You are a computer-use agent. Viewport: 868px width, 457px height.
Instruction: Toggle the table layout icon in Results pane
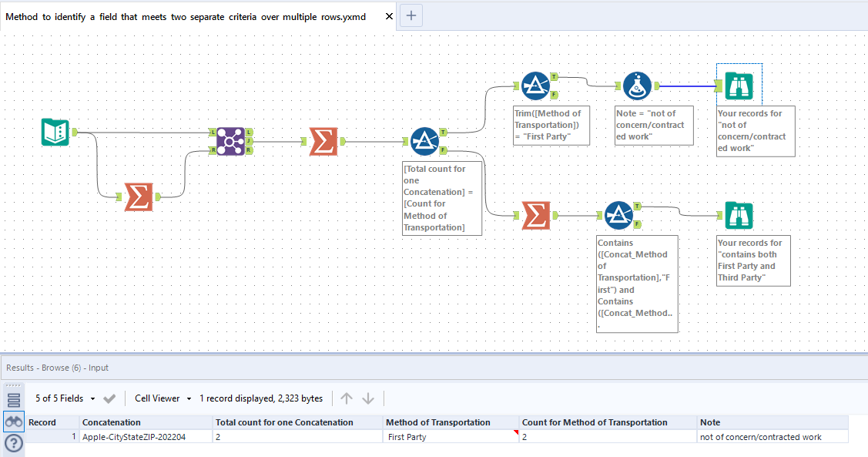(14, 398)
